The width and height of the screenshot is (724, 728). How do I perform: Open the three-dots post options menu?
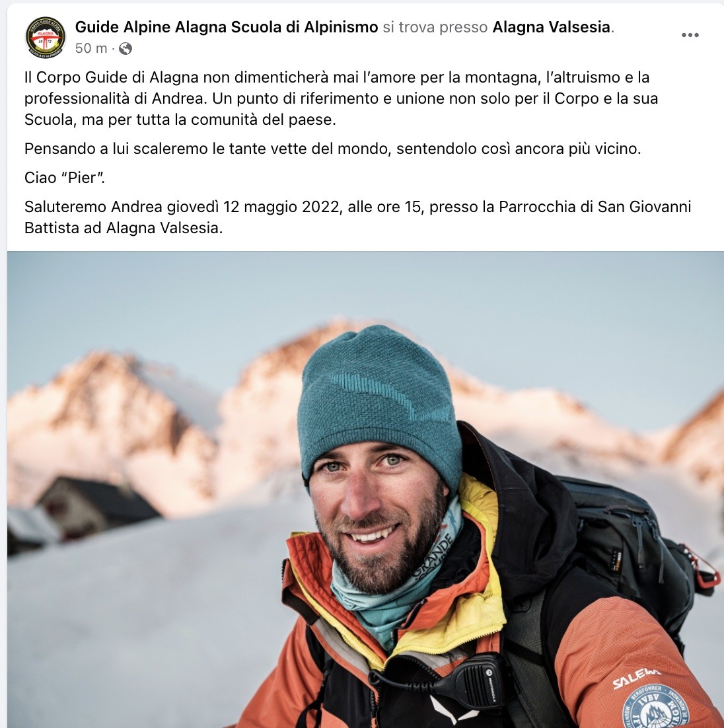690,35
